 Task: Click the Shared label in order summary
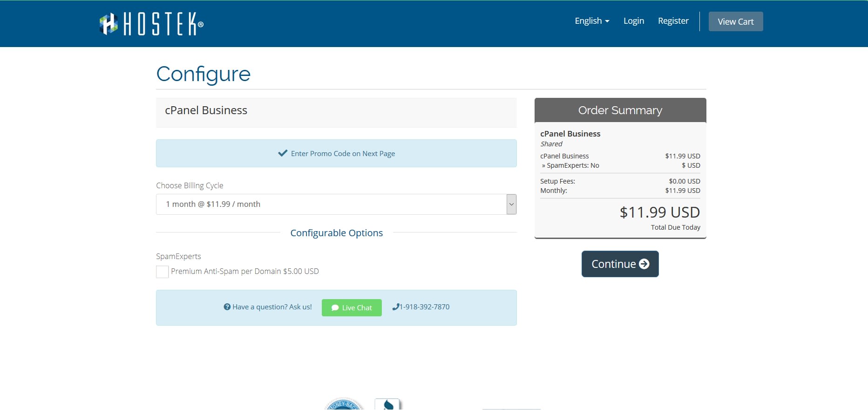pyautogui.click(x=551, y=144)
